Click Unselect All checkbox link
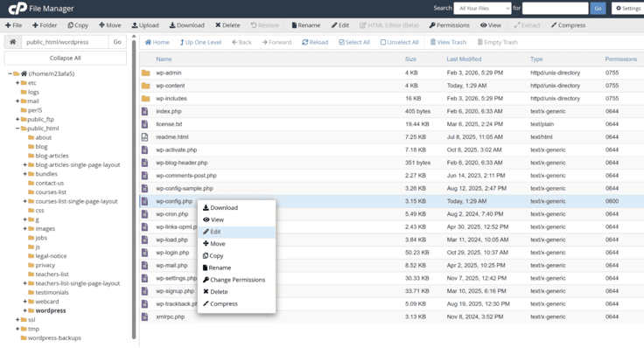The image size is (644, 348). [400, 42]
